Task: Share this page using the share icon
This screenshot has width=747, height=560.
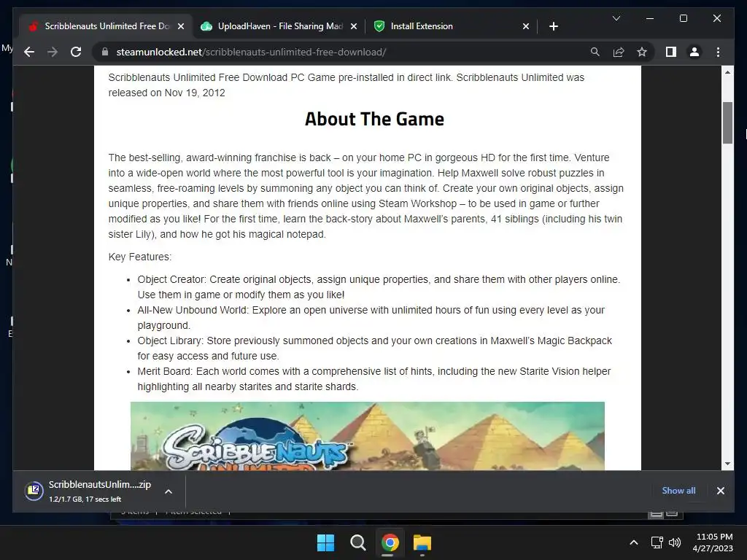Action: pos(619,52)
